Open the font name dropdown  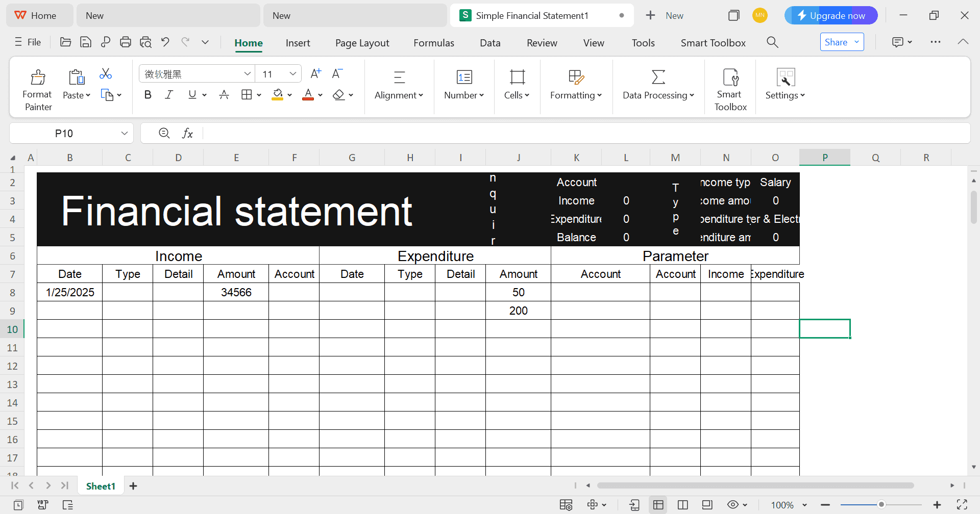pyautogui.click(x=248, y=73)
